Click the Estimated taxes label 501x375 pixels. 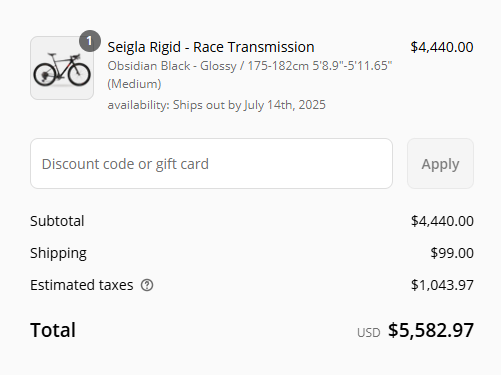point(82,285)
